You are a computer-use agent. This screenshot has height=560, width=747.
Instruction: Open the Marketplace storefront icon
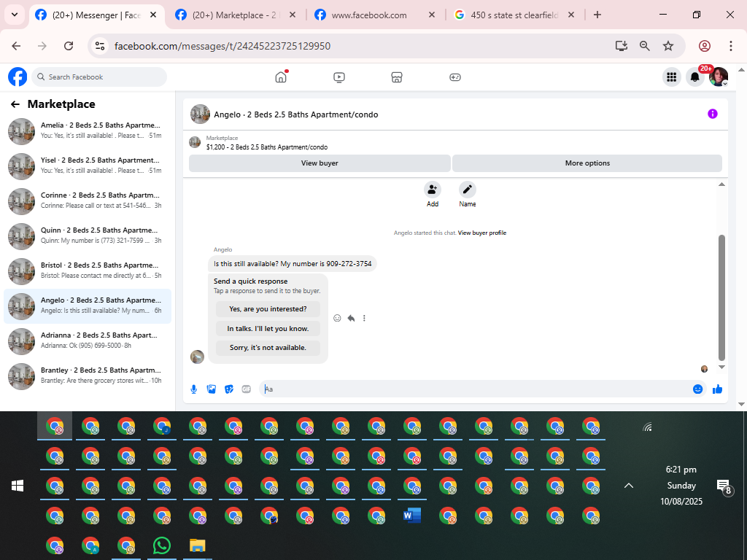(397, 77)
